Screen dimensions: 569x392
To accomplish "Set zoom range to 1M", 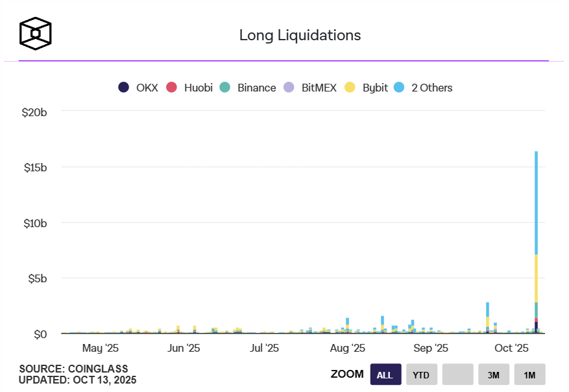I will coord(529,374).
